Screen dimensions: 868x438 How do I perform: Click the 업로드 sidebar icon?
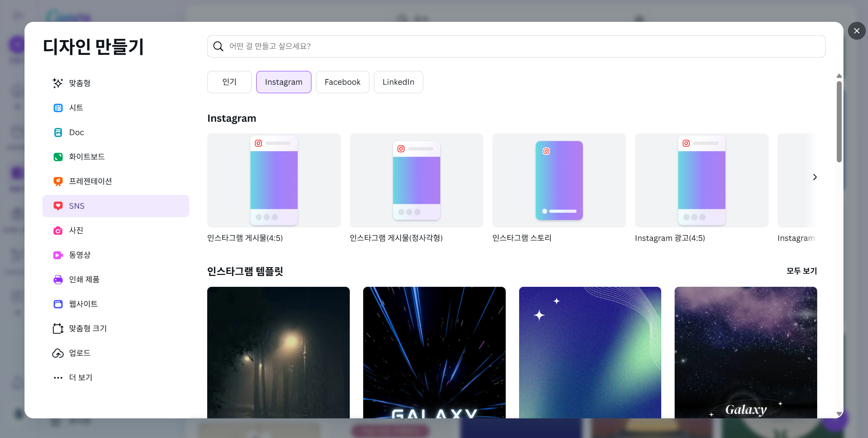[58, 353]
